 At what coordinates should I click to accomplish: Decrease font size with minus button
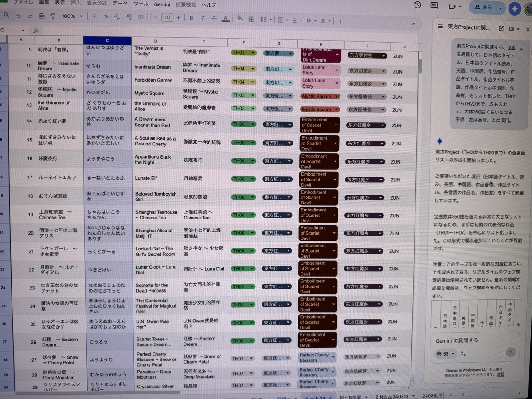click(x=155, y=17)
